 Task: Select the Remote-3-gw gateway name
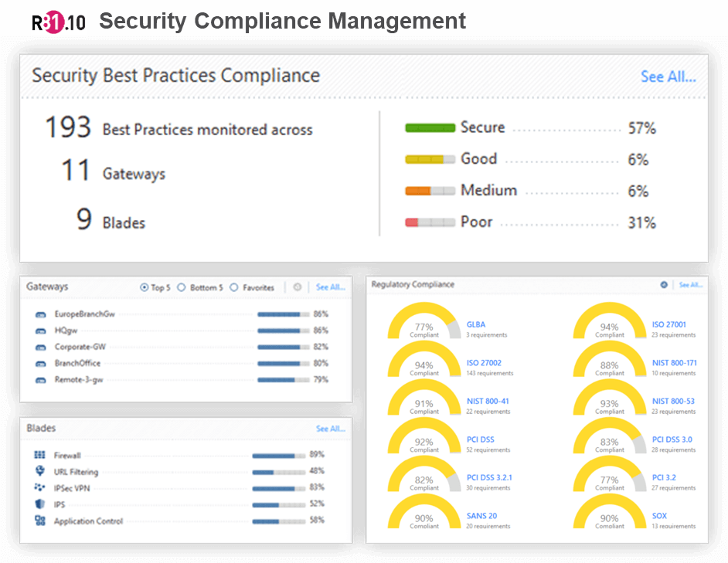[x=79, y=380]
